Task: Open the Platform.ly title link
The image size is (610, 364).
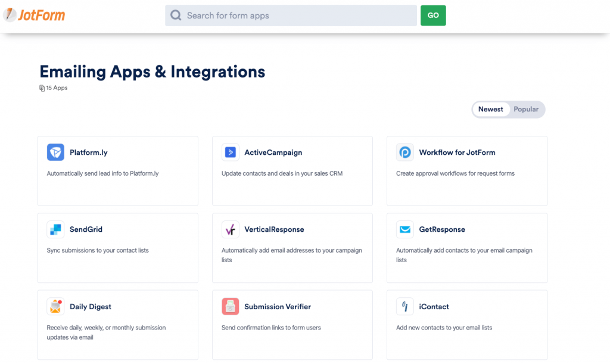Action: [x=89, y=153]
